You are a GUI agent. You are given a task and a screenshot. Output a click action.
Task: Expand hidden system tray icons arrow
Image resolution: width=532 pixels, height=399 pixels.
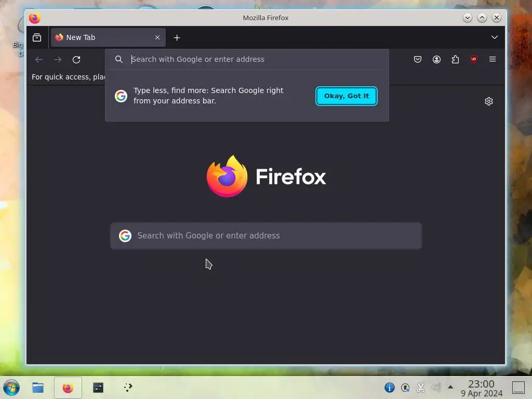tap(450, 387)
